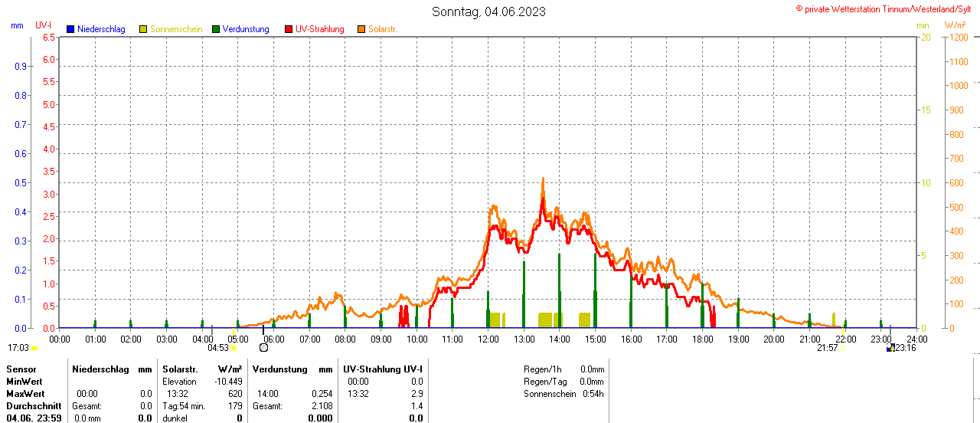Click the sunrise sun icon at 04:53
Screen dimensions: 980x423
[234, 348]
